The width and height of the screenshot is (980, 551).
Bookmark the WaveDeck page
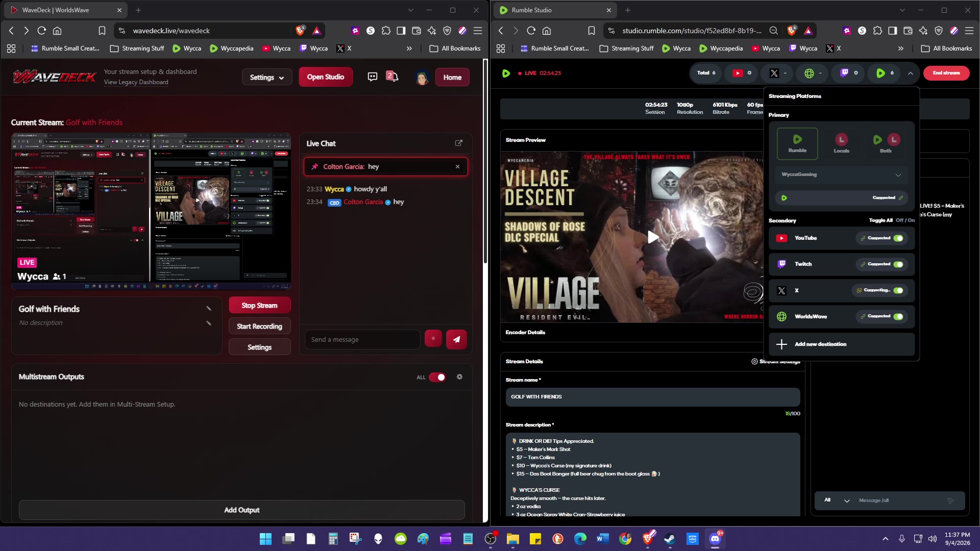click(x=102, y=31)
